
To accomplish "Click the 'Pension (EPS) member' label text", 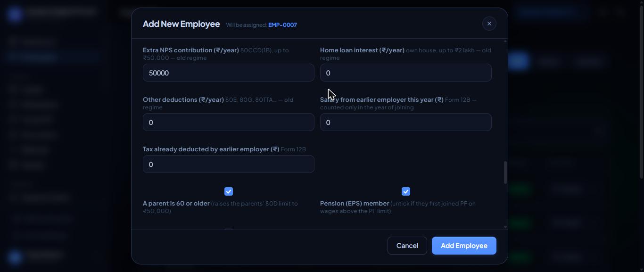I will (355, 203).
